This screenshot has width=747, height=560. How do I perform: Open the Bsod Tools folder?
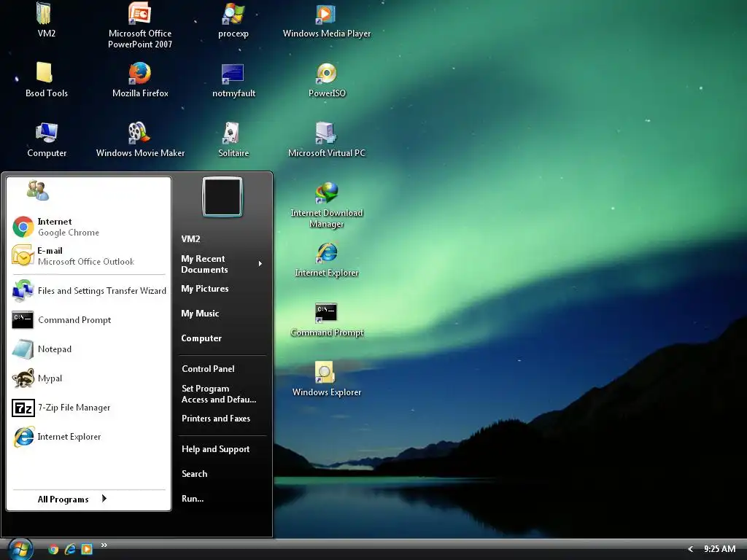pos(46,79)
